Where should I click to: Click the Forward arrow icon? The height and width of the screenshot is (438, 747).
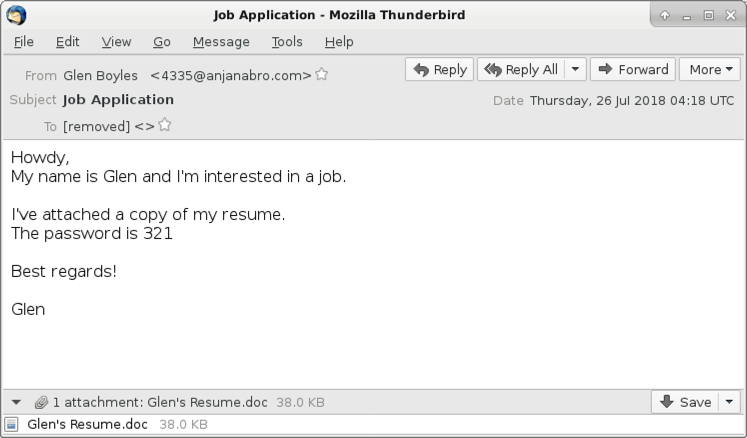605,69
